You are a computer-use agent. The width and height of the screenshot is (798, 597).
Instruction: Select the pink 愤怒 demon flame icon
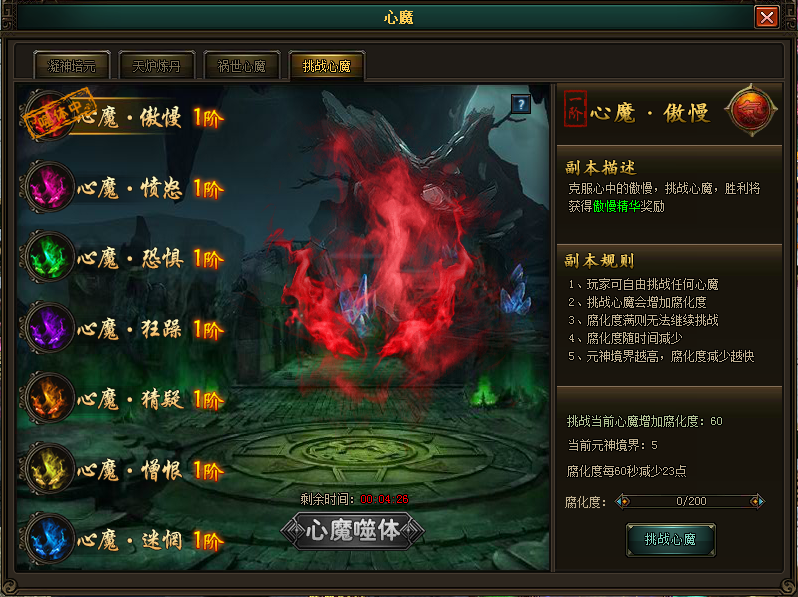pos(49,187)
